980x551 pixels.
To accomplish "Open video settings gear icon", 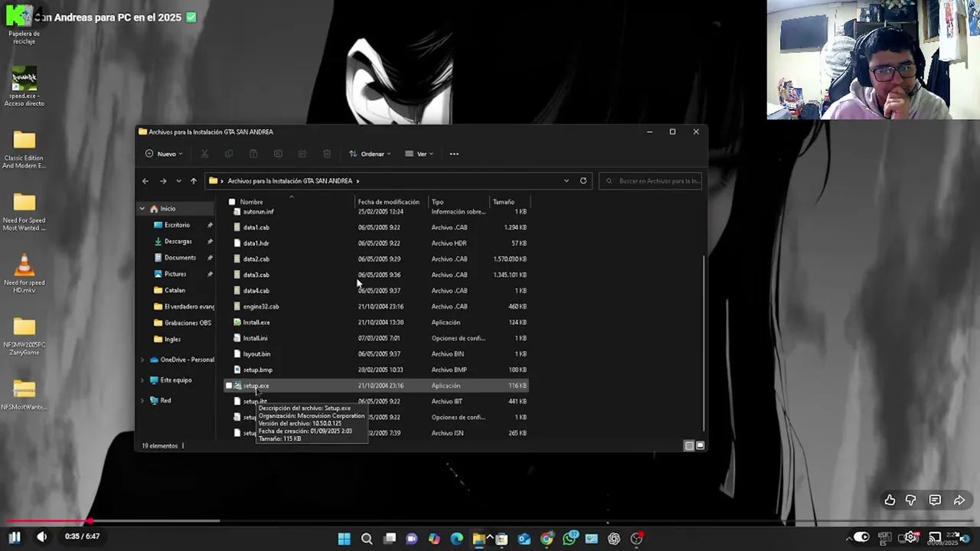I will (910, 537).
